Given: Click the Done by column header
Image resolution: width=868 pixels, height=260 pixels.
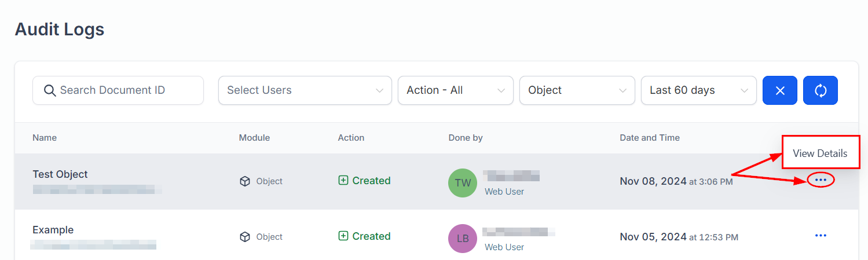Looking at the screenshot, I should (466, 138).
